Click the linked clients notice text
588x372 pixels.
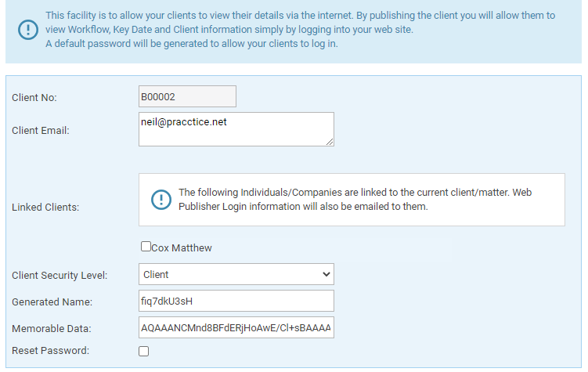pyautogui.click(x=355, y=200)
